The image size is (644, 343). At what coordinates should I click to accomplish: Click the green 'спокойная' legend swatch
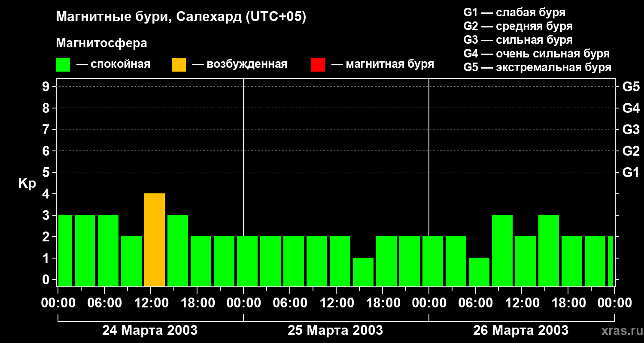(x=63, y=65)
